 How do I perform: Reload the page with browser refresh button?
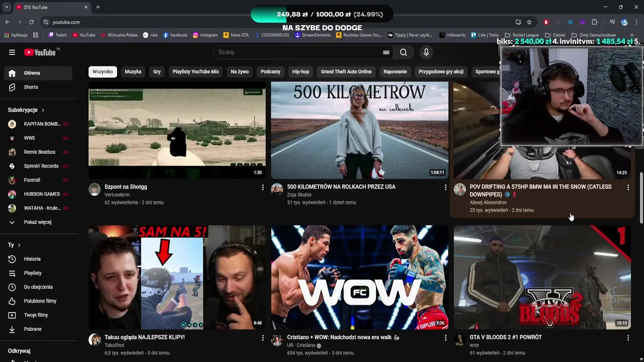click(x=31, y=22)
